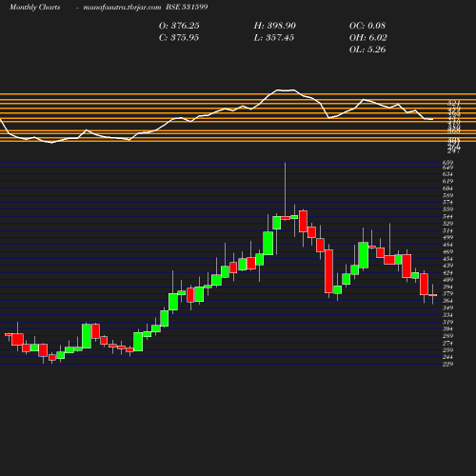Click the 229 price axis label
Screen dimensions: 476x476
coord(447,365)
